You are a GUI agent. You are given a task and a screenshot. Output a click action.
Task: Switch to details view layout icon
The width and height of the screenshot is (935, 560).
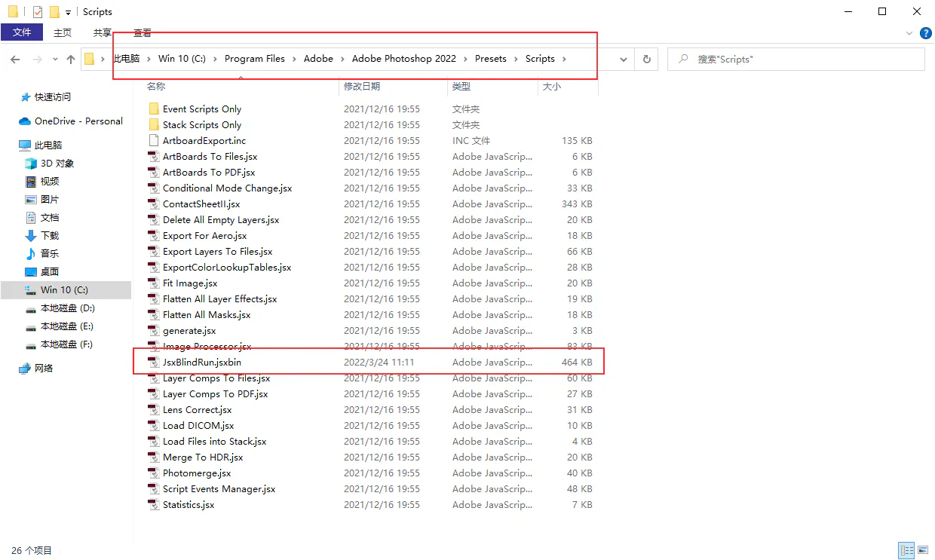906,551
